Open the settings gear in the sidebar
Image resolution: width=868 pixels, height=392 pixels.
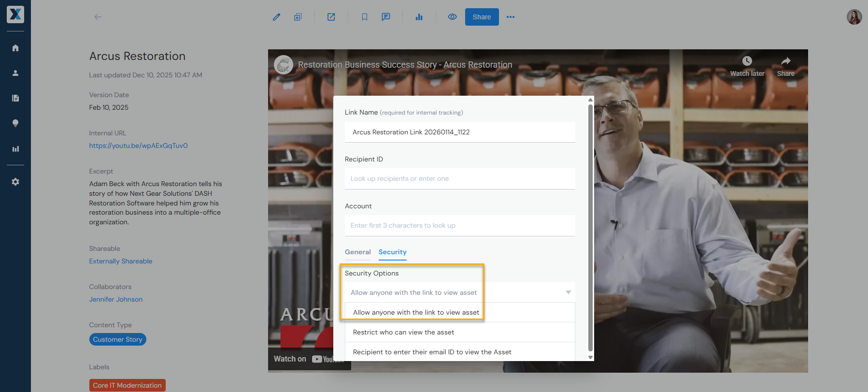[x=15, y=182]
